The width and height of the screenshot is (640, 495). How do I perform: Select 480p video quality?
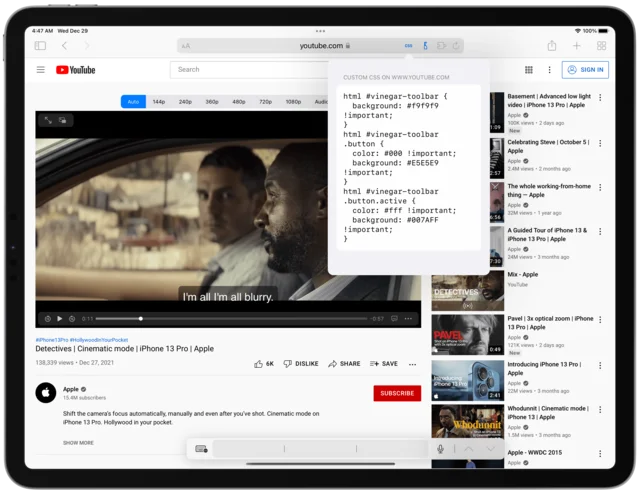(239, 102)
